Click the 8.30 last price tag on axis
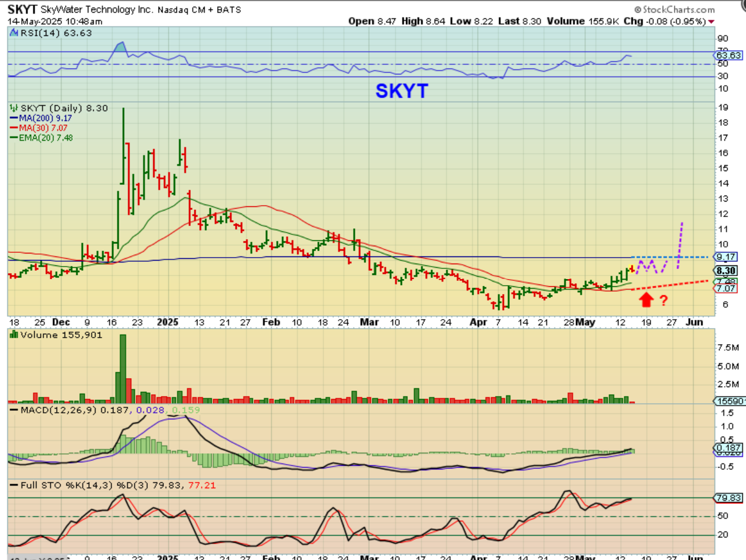This screenshot has width=746, height=560. pyautogui.click(x=728, y=270)
